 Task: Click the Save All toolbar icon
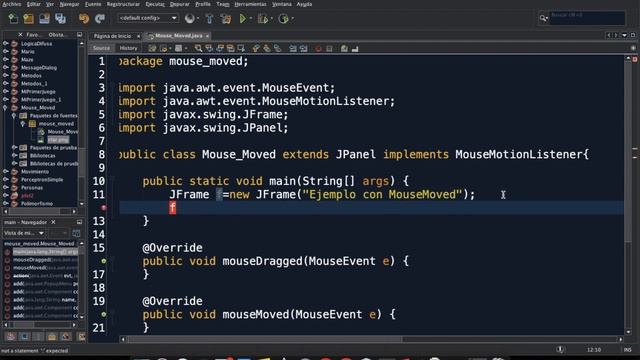pos(60,18)
